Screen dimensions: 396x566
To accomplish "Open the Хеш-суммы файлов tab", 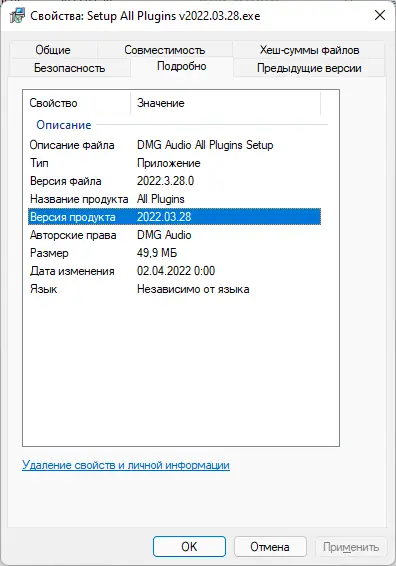I will click(309, 50).
